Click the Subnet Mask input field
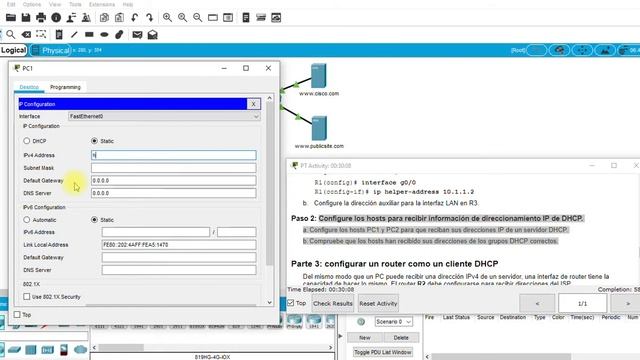This screenshot has height=360, width=640. coord(174,168)
